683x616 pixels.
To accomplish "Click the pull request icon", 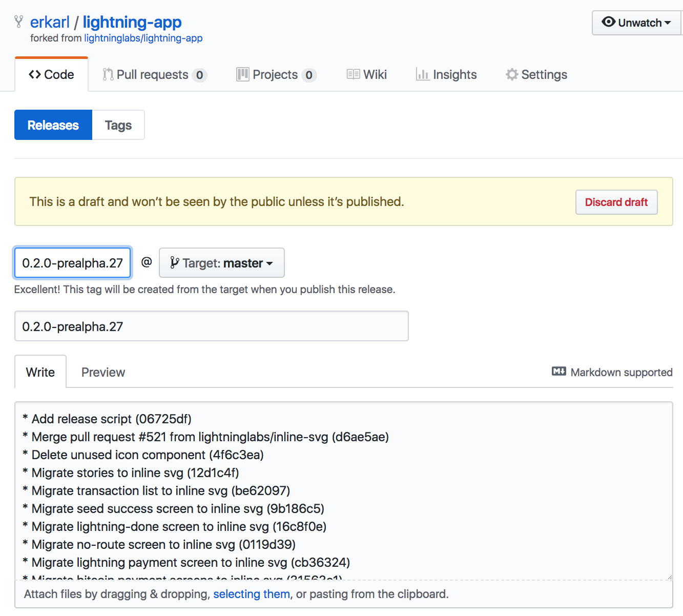I will [x=108, y=75].
